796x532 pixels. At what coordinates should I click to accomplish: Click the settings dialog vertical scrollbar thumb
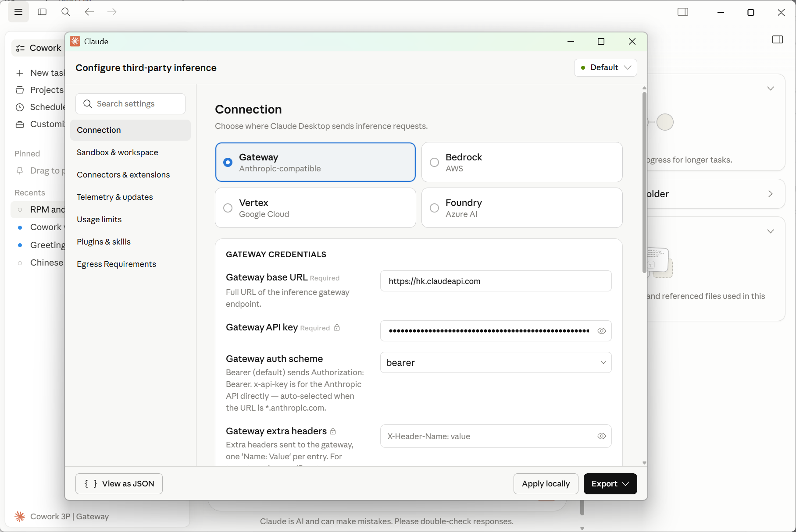pos(644,182)
